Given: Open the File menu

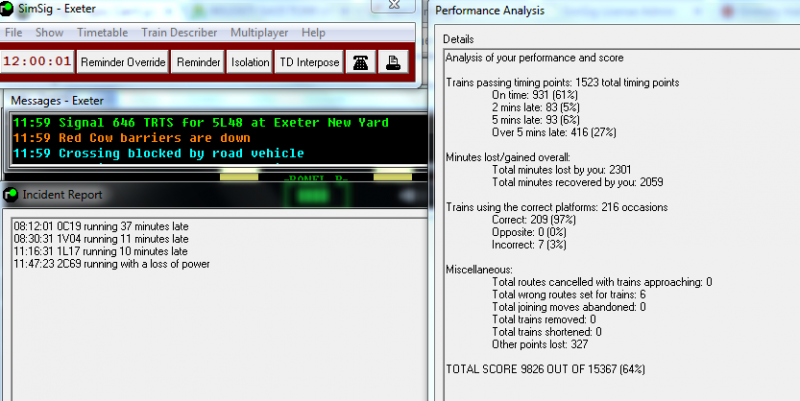Looking at the screenshot, I should (13, 33).
